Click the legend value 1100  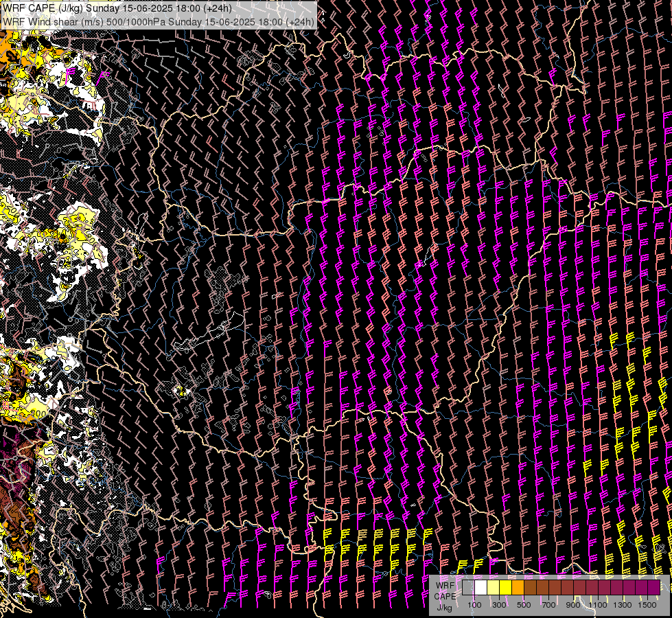click(x=598, y=605)
